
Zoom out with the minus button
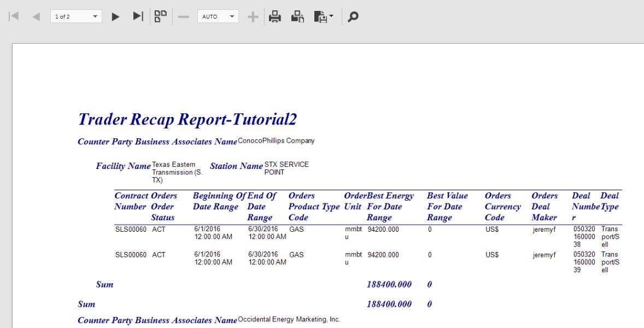coord(184,17)
